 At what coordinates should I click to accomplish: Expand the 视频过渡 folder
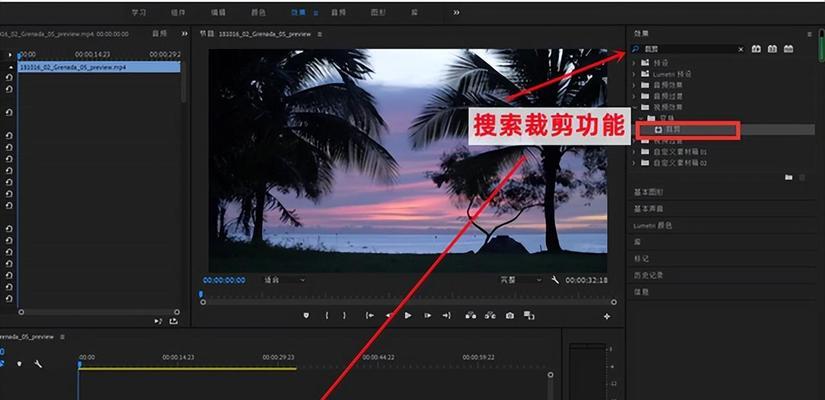(633, 141)
